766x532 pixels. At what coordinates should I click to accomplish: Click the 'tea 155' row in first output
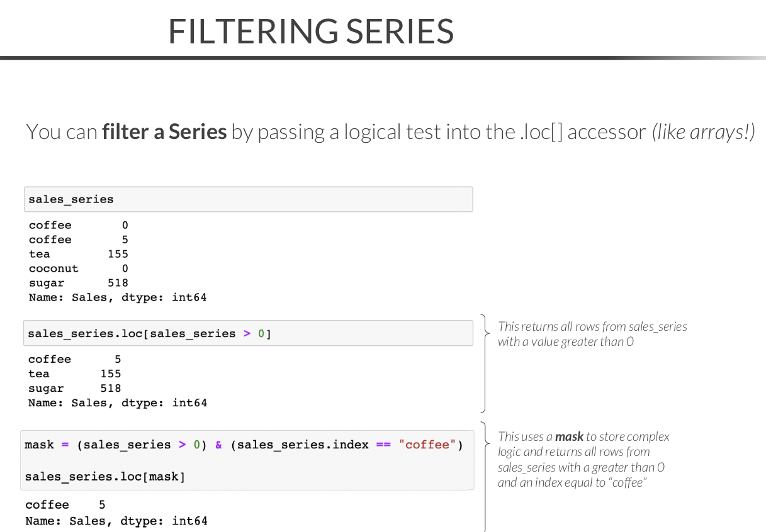(x=78, y=254)
